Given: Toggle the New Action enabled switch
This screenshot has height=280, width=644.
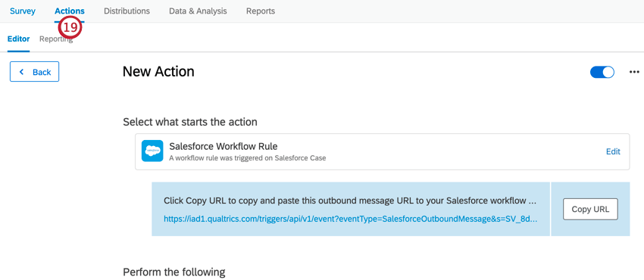Looking at the screenshot, I should (602, 72).
